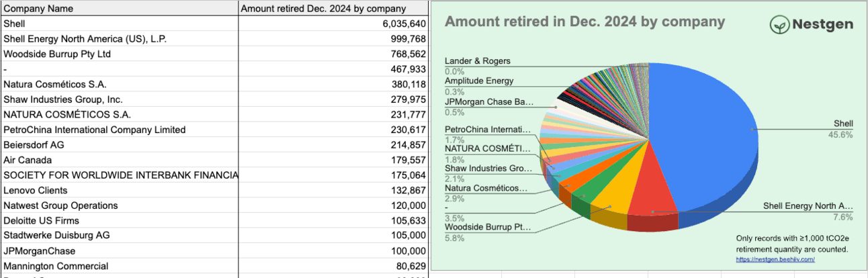868x278 pixels.
Task: Select the Shaw Industries Group, Inc. cell
Action: (x=120, y=99)
